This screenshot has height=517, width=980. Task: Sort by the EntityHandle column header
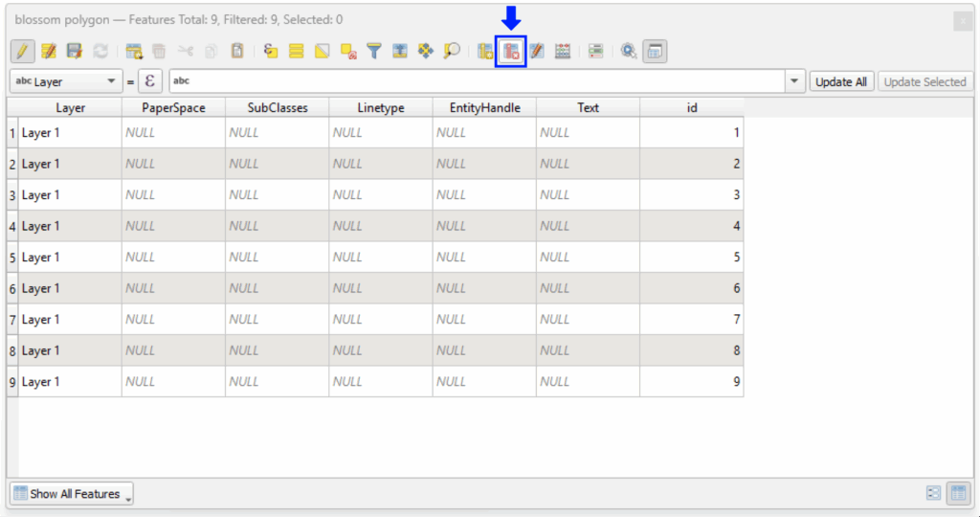pos(484,107)
